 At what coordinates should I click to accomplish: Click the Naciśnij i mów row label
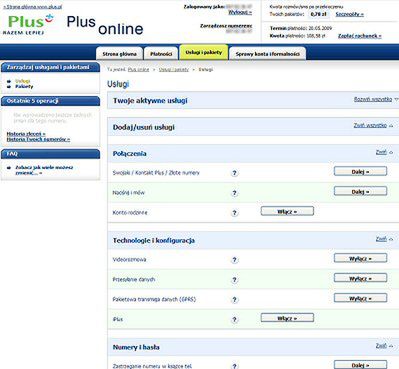coord(129,193)
